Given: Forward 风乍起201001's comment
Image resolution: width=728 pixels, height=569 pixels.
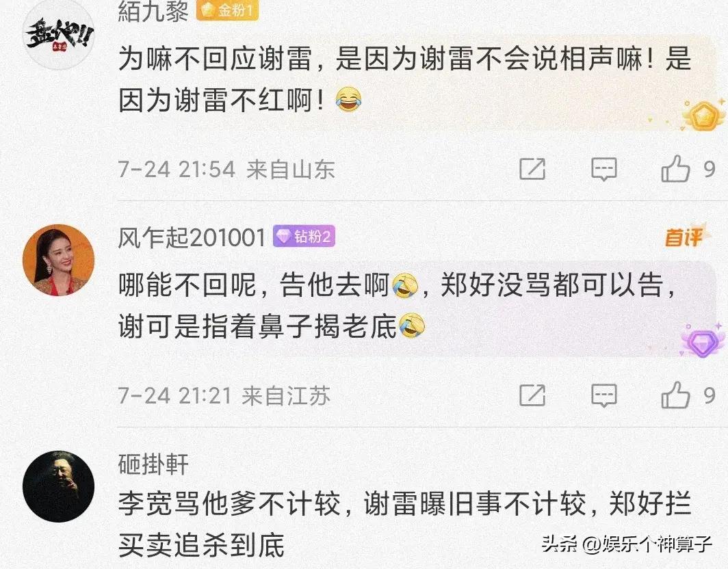Looking at the screenshot, I should pyautogui.click(x=532, y=395).
